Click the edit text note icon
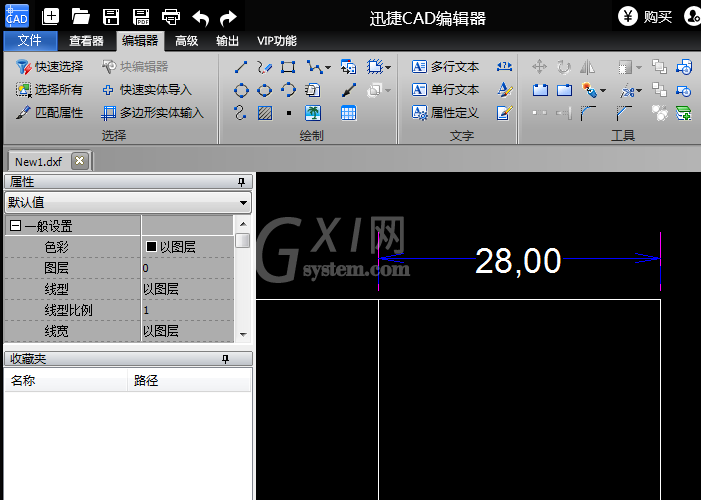 pos(504,113)
